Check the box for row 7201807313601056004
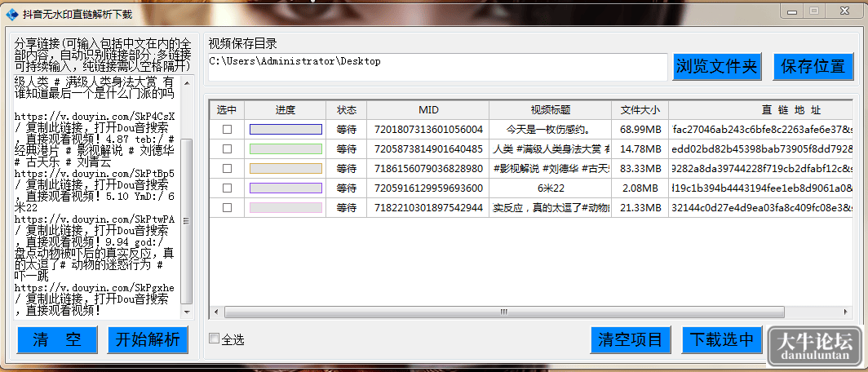868x372 pixels. [227, 130]
